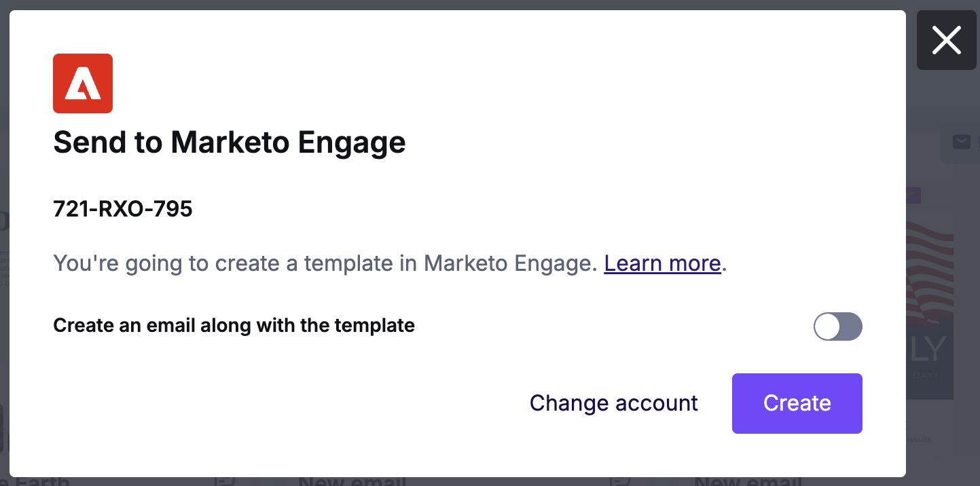The width and height of the screenshot is (980, 486).
Task: Click the red Adobe Marketo logo icon
Action: point(83,83)
